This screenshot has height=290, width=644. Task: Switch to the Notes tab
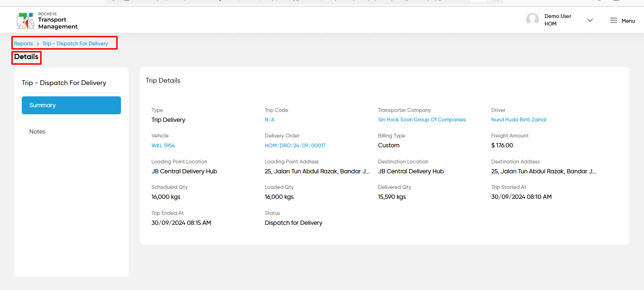pos(37,132)
